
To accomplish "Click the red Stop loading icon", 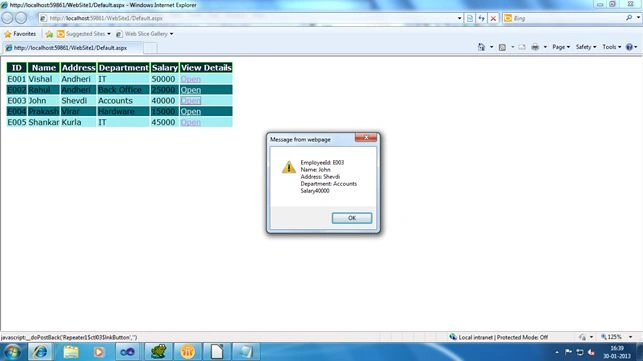I will click(x=493, y=18).
